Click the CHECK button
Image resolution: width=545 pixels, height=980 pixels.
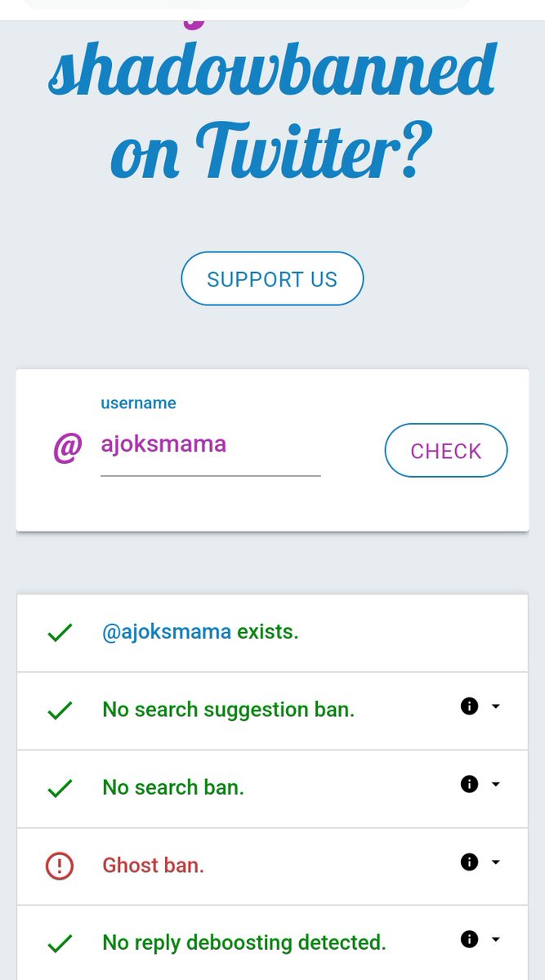coord(446,450)
